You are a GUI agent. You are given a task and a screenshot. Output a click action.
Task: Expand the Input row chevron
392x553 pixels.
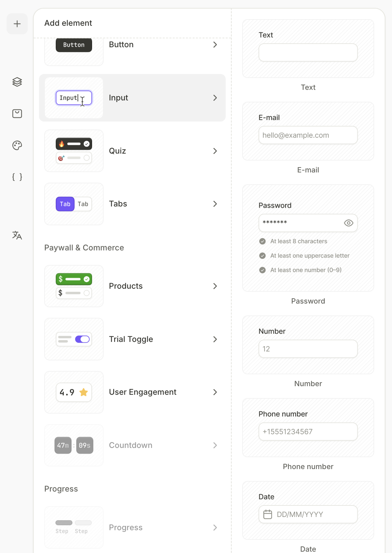pyautogui.click(x=215, y=98)
